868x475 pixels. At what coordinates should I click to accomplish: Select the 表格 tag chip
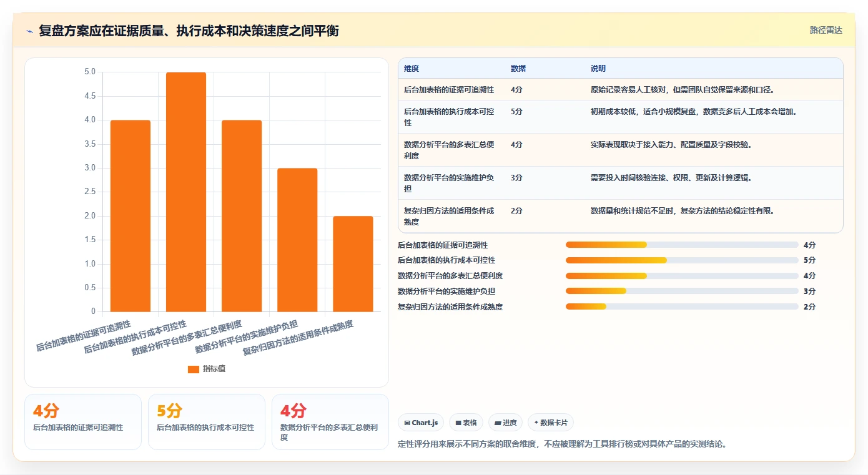pyautogui.click(x=466, y=423)
